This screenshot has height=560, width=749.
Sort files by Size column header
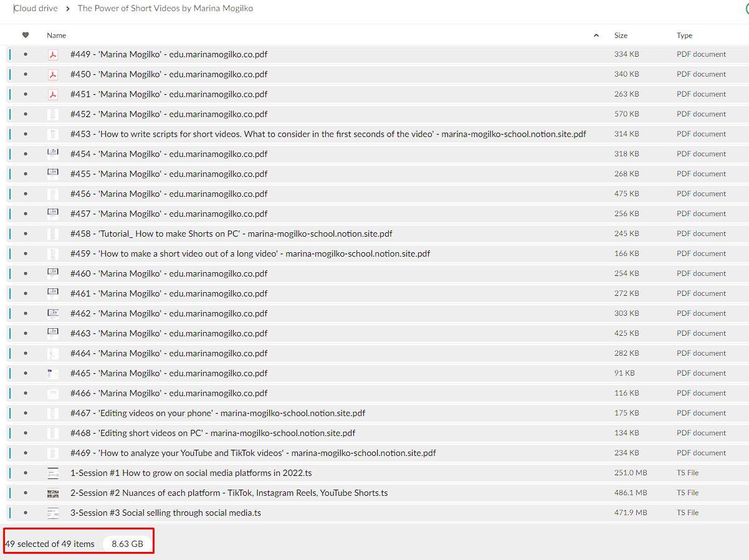click(621, 36)
